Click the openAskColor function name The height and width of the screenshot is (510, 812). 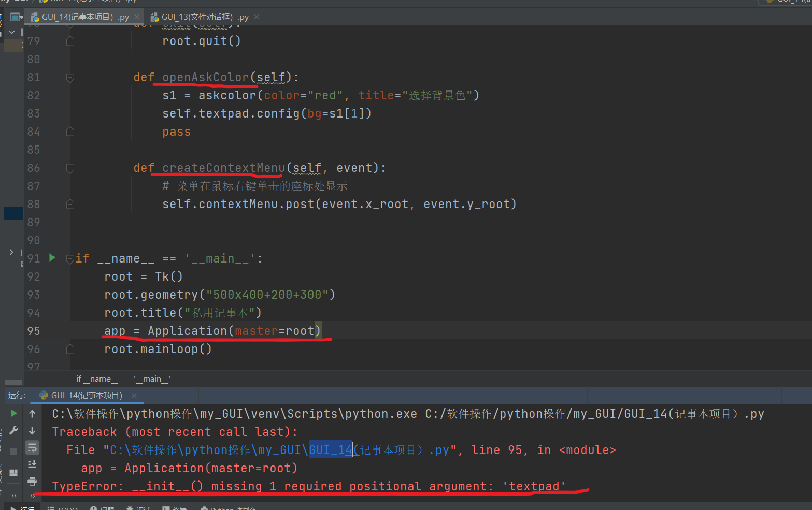(206, 77)
